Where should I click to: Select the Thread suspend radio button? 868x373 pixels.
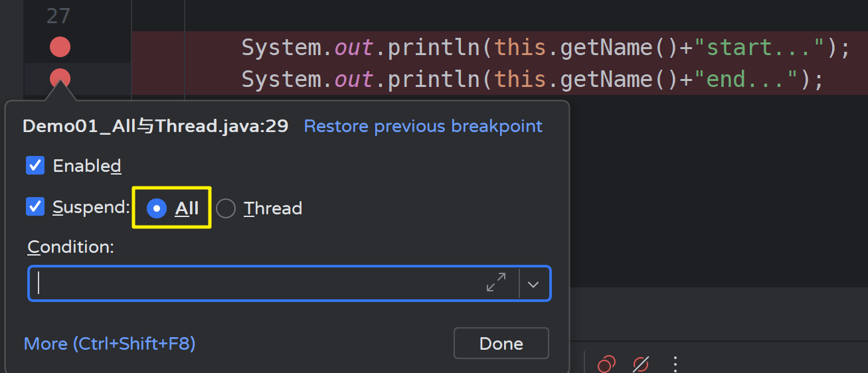(x=226, y=208)
